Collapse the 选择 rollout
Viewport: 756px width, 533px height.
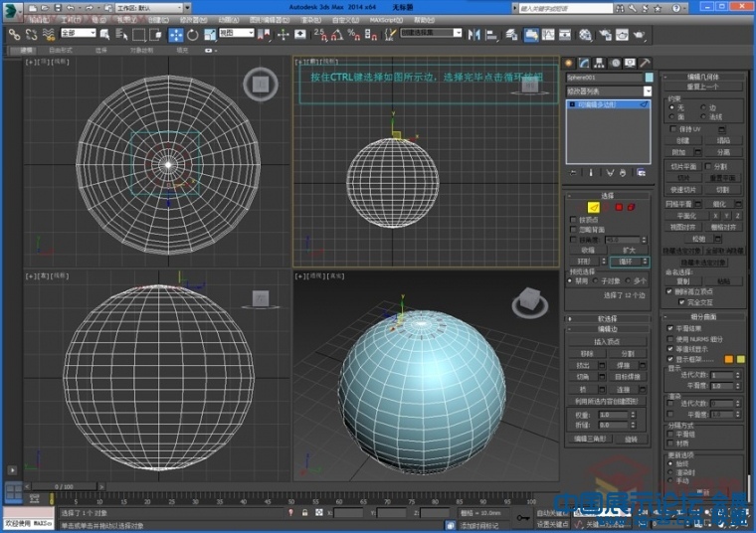[x=608, y=196]
